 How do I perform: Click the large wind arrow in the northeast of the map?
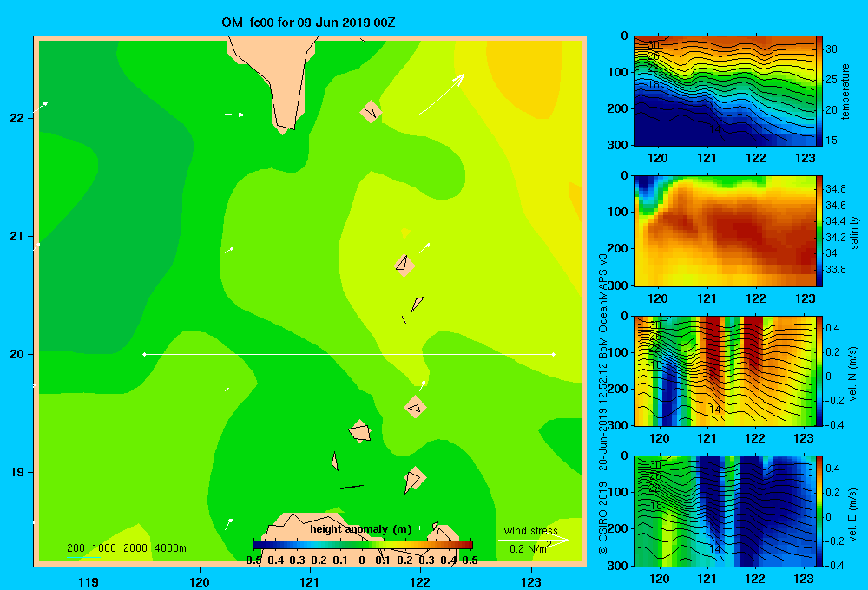pyautogui.click(x=442, y=94)
